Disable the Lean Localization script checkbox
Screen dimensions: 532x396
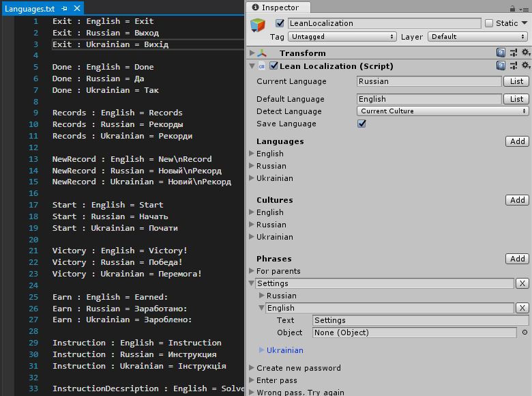[274, 66]
